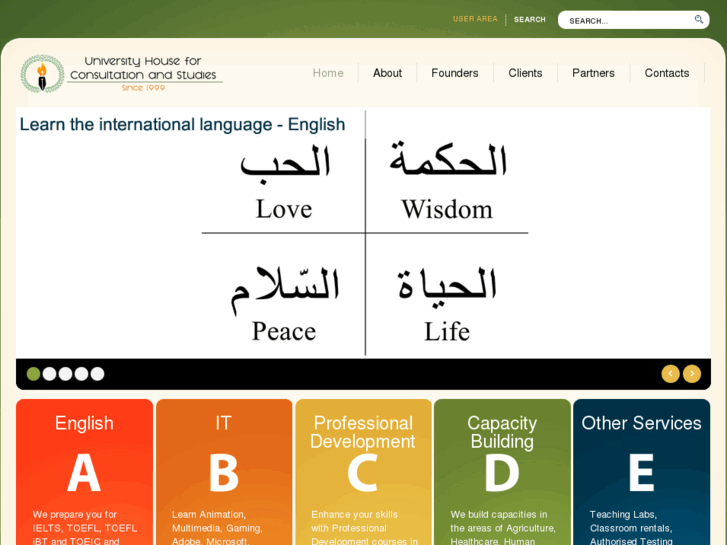Advance to the next slide with the right arrow

point(692,373)
